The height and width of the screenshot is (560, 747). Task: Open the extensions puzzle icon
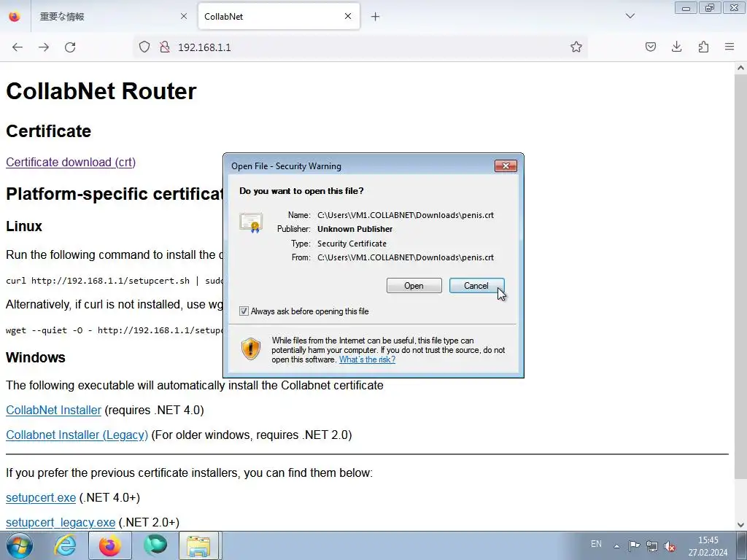click(x=703, y=47)
